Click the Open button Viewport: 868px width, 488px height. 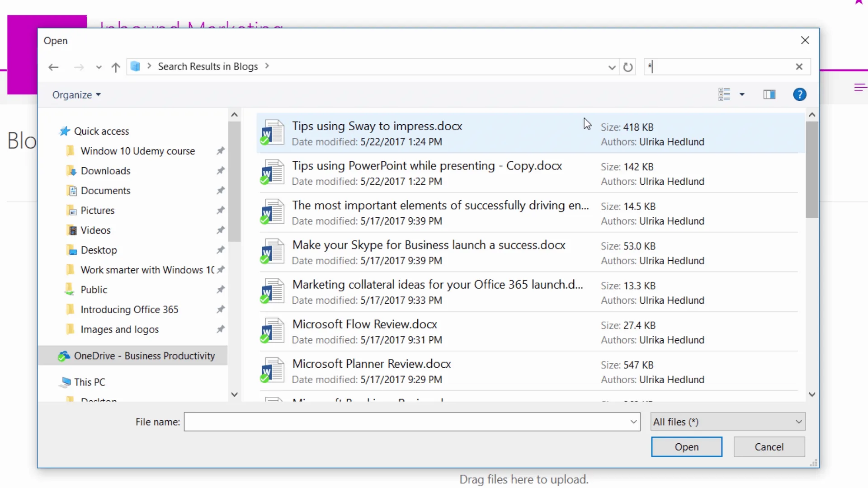pyautogui.click(x=686, y=447)
